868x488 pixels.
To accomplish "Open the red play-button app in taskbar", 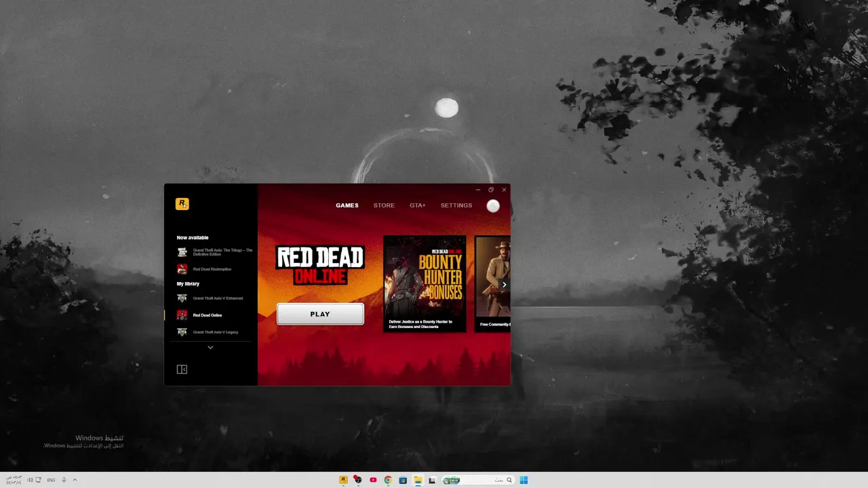I will coord(373,480).
